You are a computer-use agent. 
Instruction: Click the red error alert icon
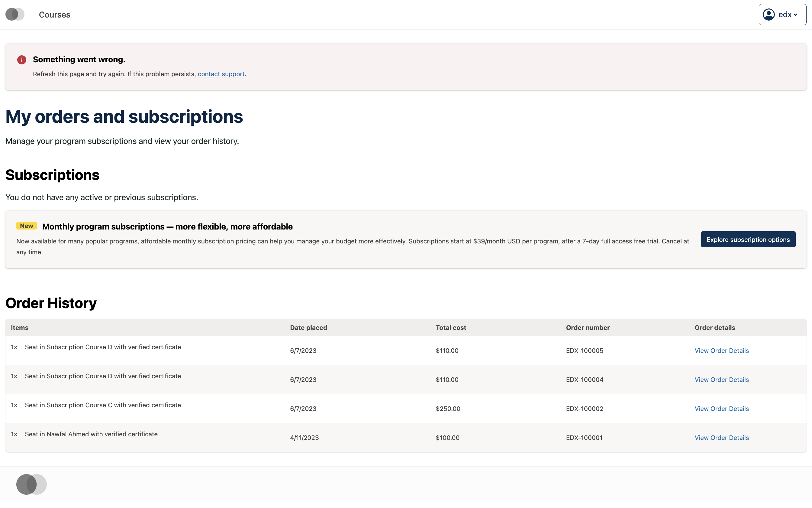22,60
